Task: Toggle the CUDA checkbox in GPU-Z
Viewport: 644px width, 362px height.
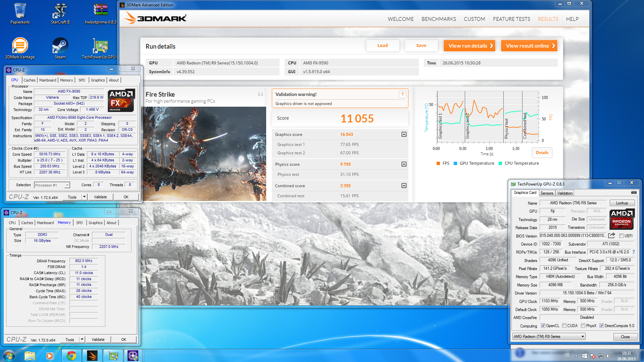Action: click(564, 326)
